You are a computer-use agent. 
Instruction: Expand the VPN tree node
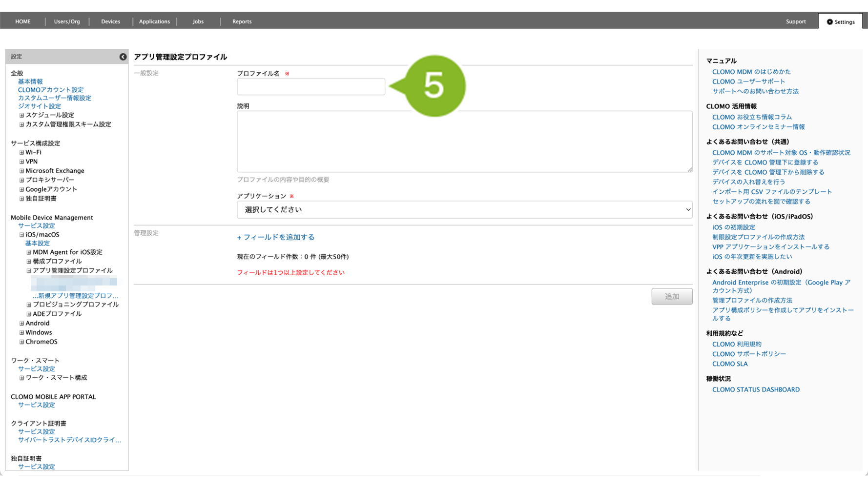coord(21,162)
